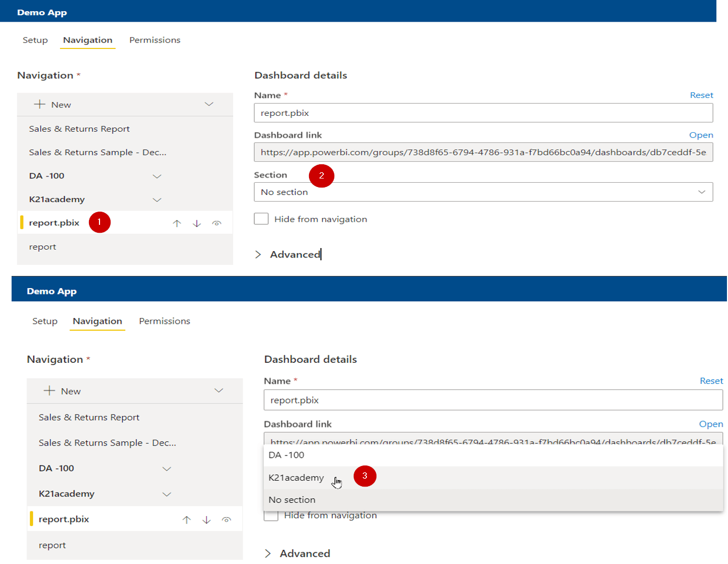Viewport: 728px width, 564px height.
Task: Click the plus icon in the lower New button
Action: (x=49, y=391)
